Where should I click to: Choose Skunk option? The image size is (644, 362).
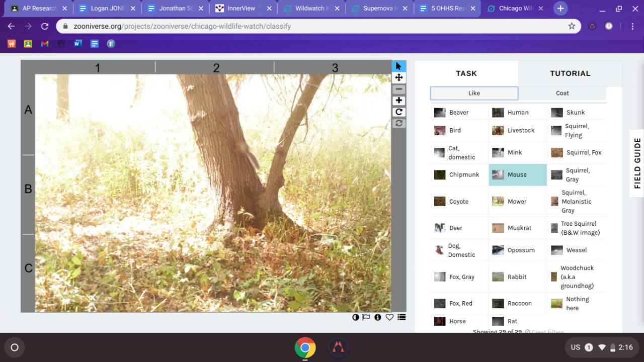pyautogui.click(x=577, y=113)
